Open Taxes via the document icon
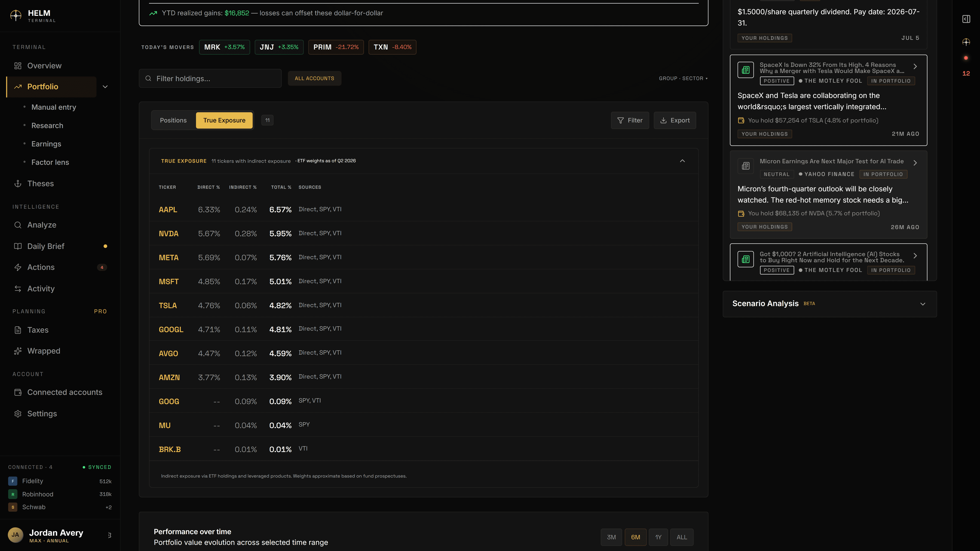The image size is (980, 551). [18, 330]
